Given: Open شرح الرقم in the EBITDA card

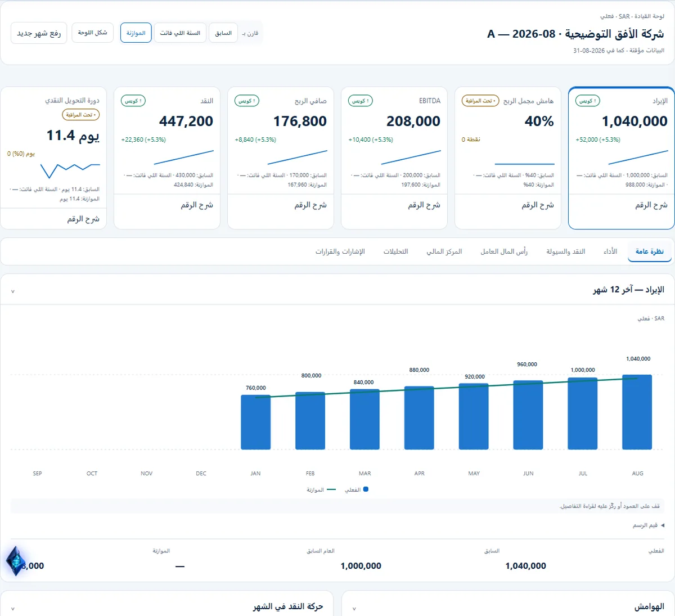Looking at the screenshot, I should (424, 205).
